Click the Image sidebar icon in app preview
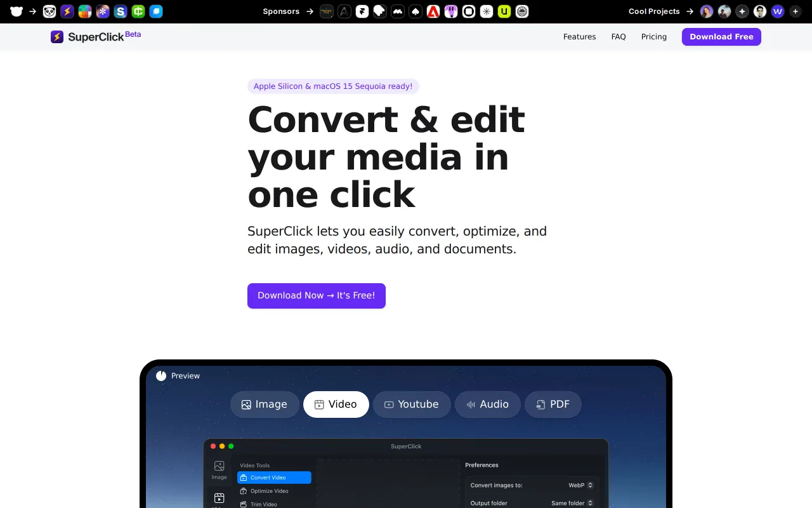This screenshot has height=508, width=812. [x=219, y=470]
